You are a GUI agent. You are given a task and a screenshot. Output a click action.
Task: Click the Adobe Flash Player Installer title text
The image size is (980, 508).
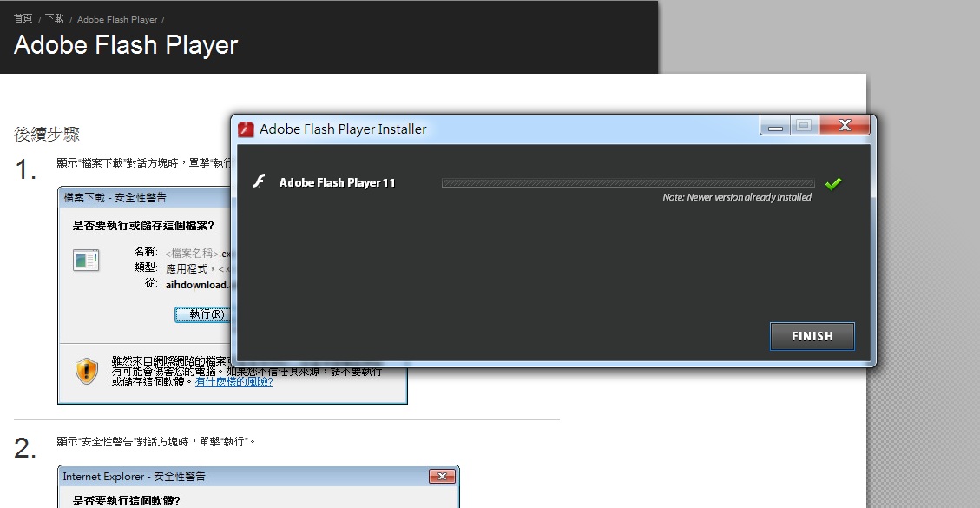[343, 129]
